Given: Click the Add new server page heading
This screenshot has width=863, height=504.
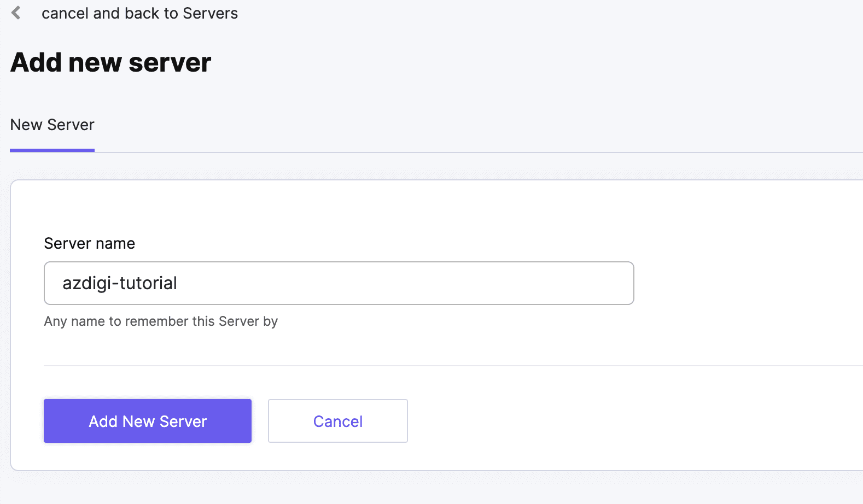Looking at the screenshot, I should click(110, 62).
